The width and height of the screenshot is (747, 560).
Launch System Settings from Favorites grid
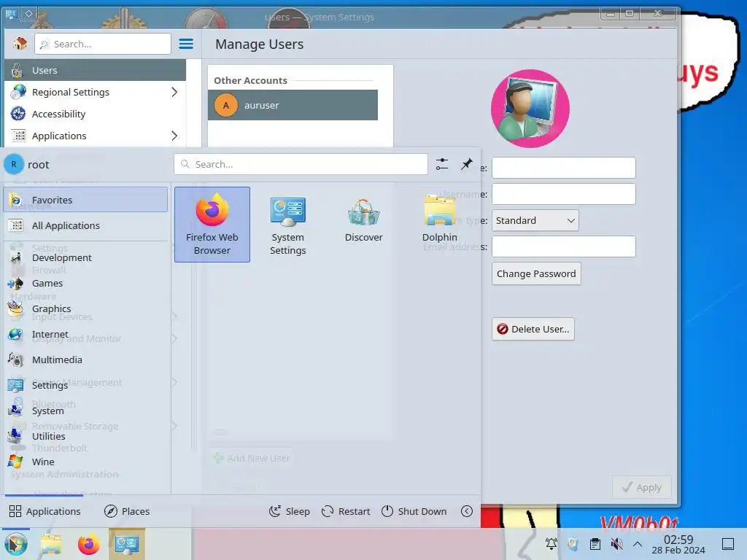click(287, 225)
